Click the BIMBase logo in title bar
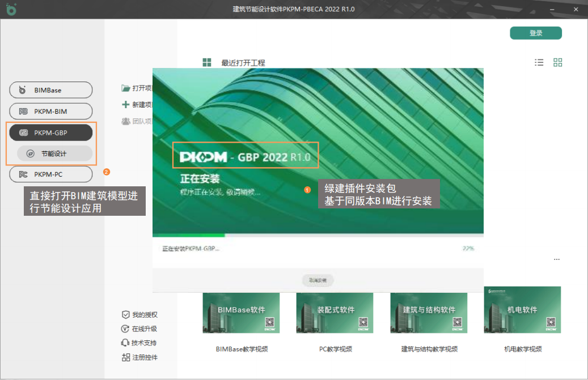This screenshot has width=588, height=380. click(11, 9)
